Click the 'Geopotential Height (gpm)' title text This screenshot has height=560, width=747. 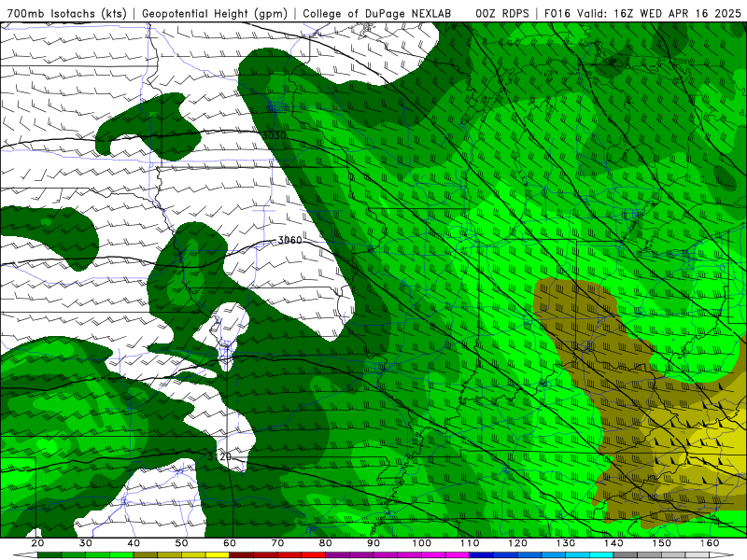(215, 14)
